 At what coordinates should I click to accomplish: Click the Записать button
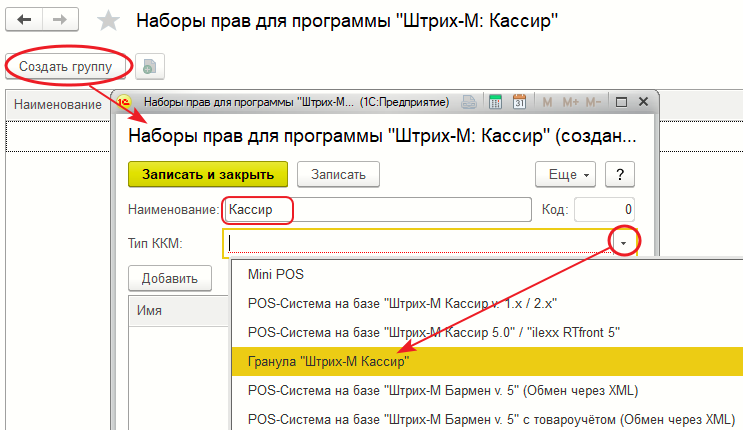[x=338, y=174]
